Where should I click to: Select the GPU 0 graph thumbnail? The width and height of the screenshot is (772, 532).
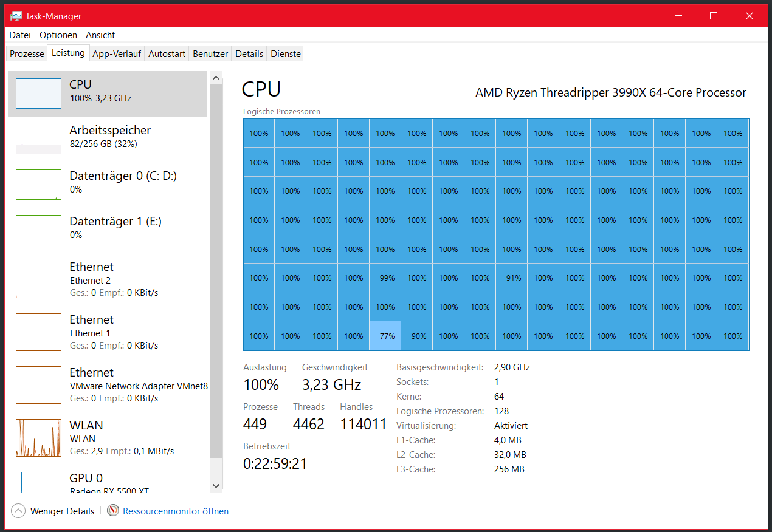pos(38,482)
